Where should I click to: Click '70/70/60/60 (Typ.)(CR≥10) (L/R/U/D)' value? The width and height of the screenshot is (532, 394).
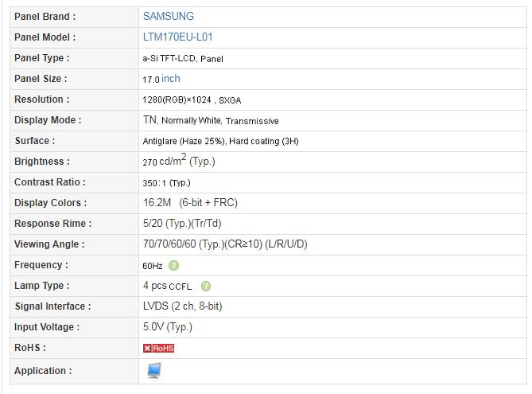[x=225, y=244]
